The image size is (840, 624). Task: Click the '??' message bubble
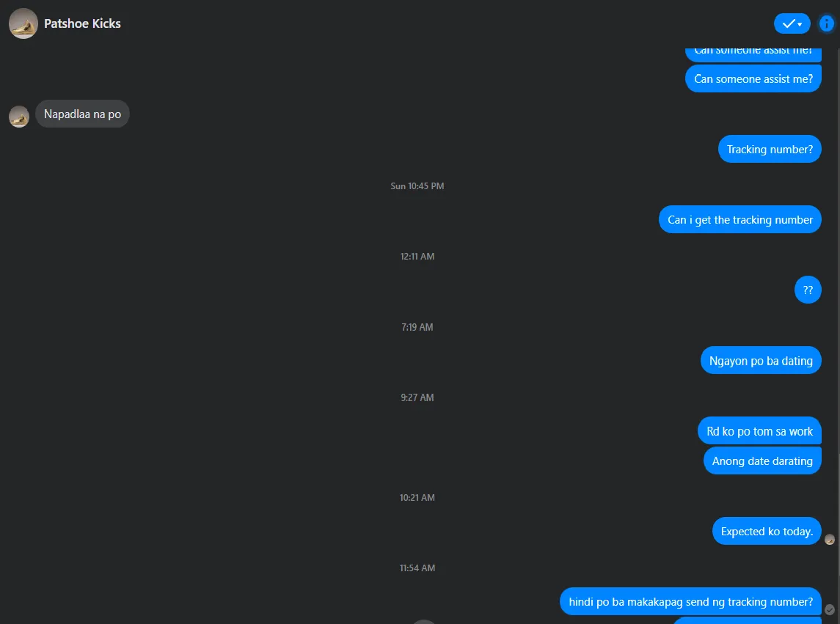808,290
